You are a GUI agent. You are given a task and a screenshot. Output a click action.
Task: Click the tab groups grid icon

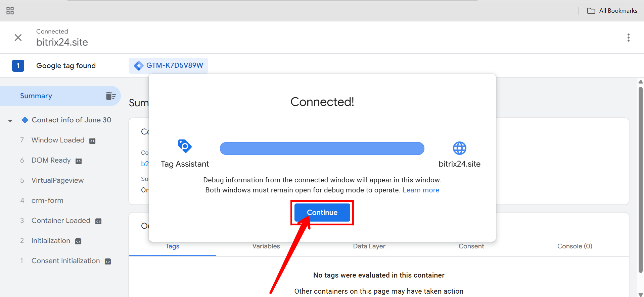click(10, 11)
